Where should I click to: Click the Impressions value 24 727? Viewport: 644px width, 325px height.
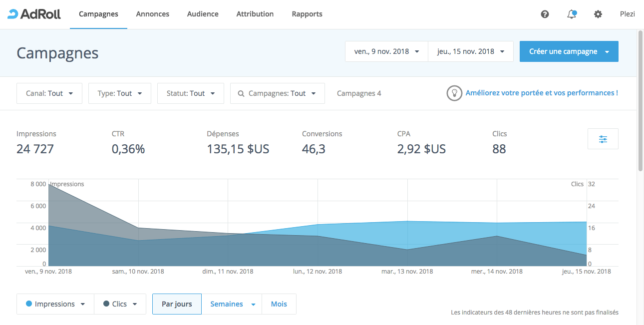35,149
